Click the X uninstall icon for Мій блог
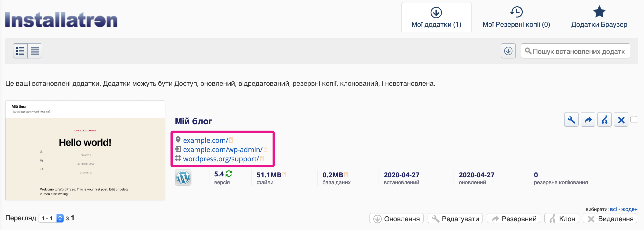Viewport: 644px width, 230px height. coord(621,120)
